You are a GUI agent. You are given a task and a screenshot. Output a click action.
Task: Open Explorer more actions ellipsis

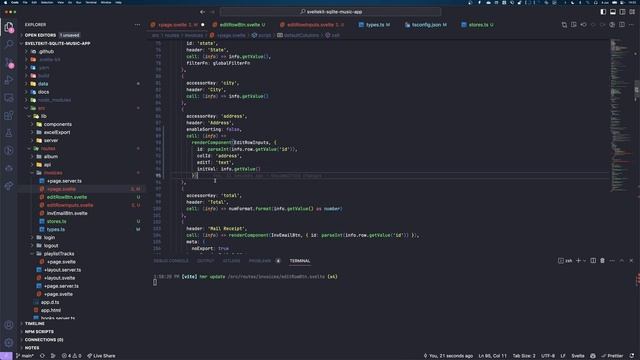(x=137, y=24)
